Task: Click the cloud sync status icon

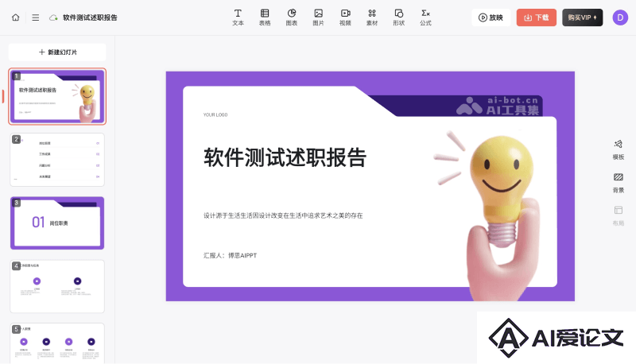Action: [x=53, y=17]
